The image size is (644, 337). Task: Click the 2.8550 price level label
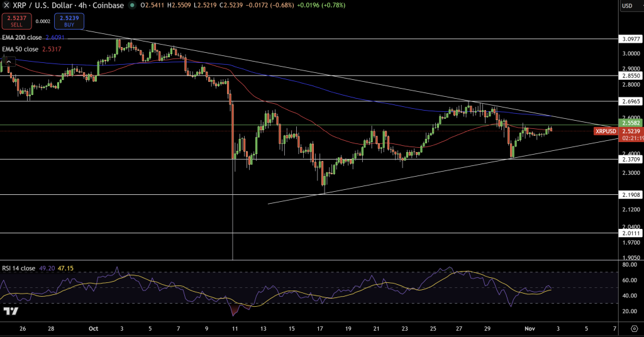[631, 76]
